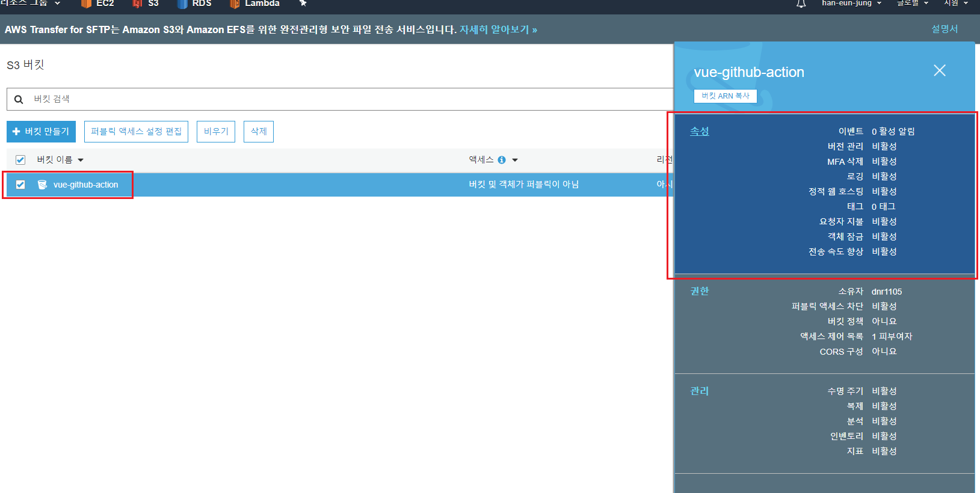Click the 객체 잠금 property row
980x493 pixels.
click(862, 236)
